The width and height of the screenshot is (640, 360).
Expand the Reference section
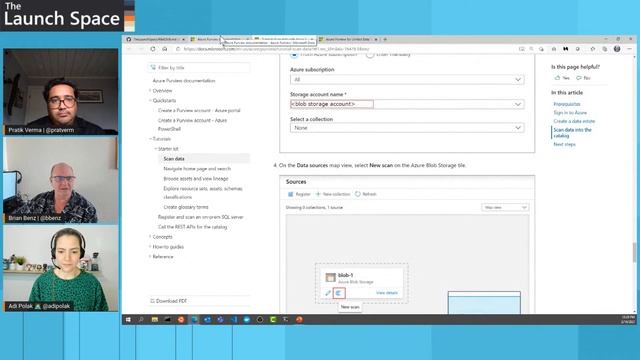pos(150,257)
